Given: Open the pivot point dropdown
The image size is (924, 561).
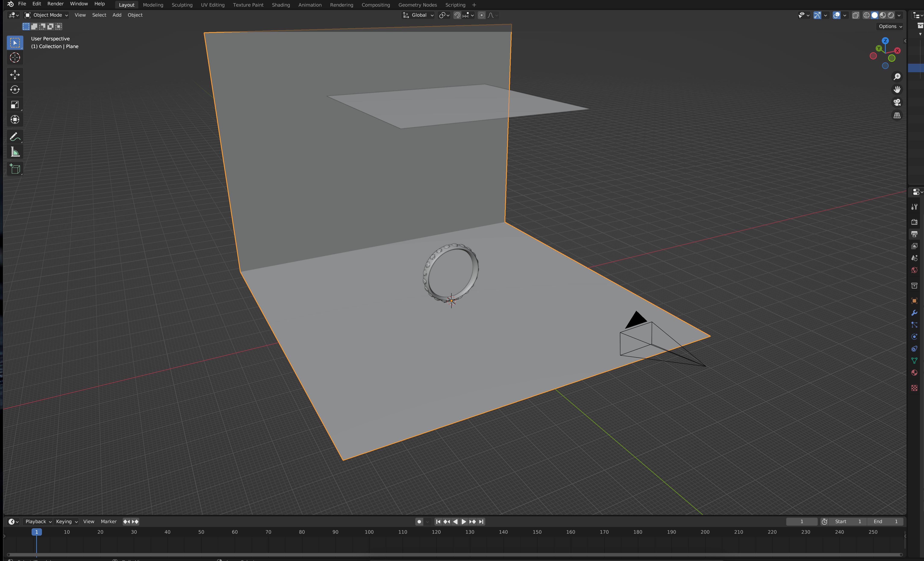Looking at the screenshot, I should tap(444, 15).
